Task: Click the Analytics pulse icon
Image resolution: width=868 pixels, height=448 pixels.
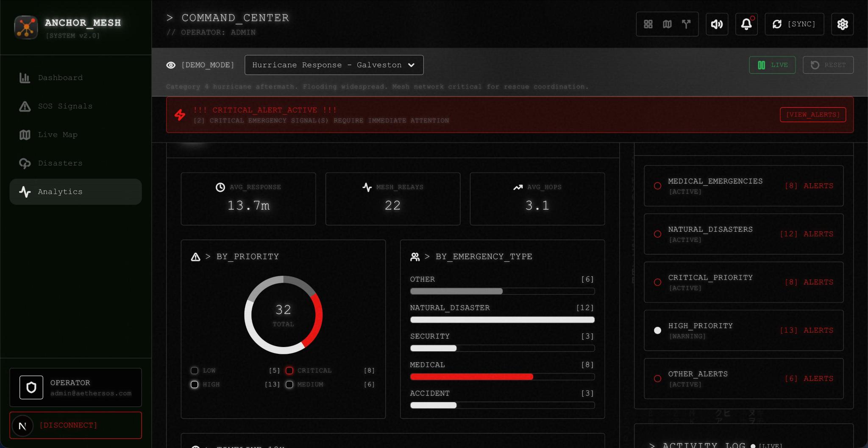Action: pyautogui.click(x=25, y=192)
